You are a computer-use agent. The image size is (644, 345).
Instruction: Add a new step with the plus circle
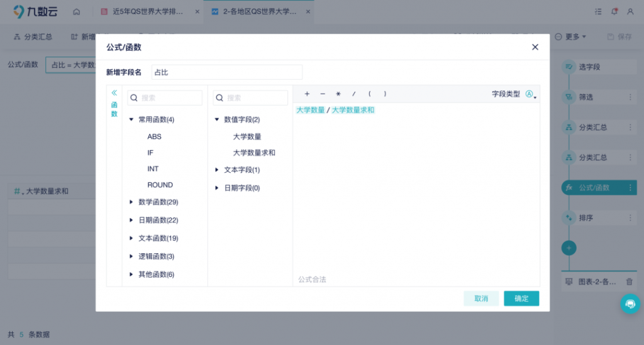click(569, 248)
